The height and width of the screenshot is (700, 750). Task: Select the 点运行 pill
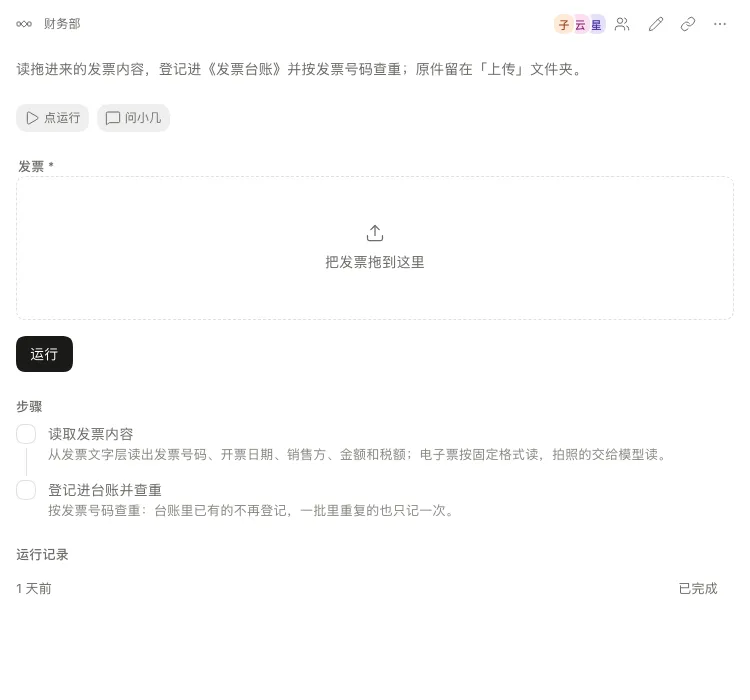53,118
